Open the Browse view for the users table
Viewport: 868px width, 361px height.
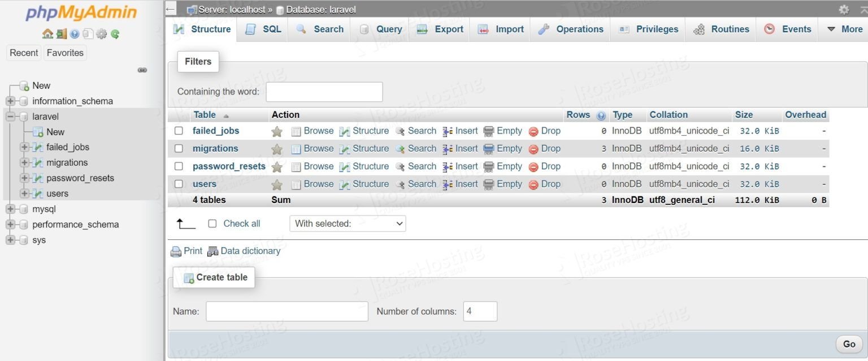[318, 184]
